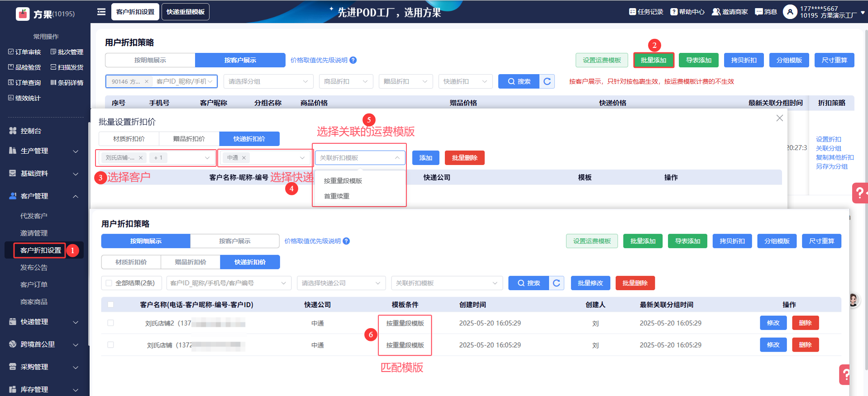Open the 赠品折扣 filter dropdown

406,81
